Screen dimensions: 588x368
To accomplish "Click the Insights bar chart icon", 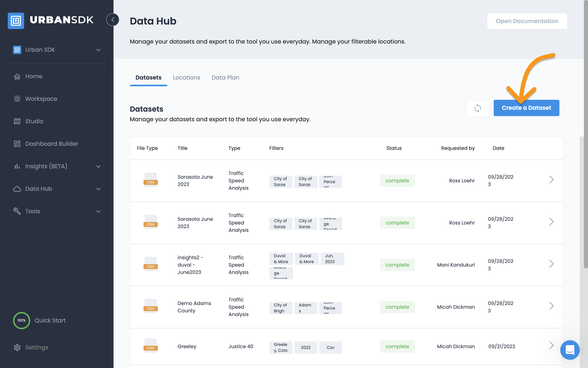I will pos(17,166).
